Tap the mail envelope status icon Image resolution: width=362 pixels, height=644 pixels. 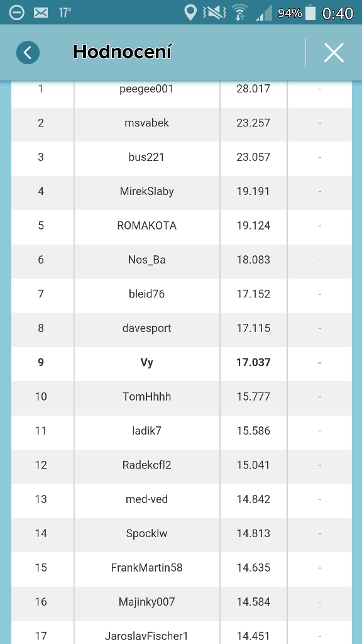[x=41, y=13]
